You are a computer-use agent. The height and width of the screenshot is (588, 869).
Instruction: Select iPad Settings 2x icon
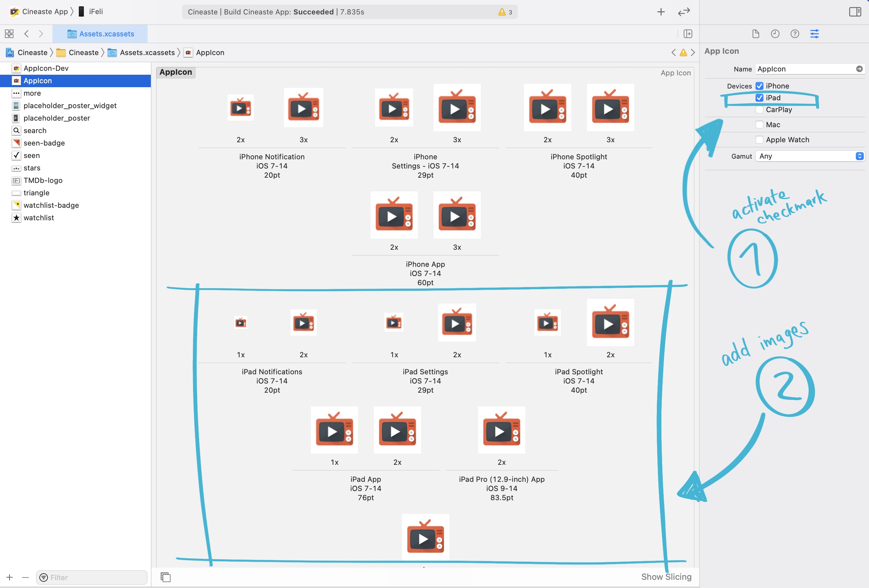(457, 323)
